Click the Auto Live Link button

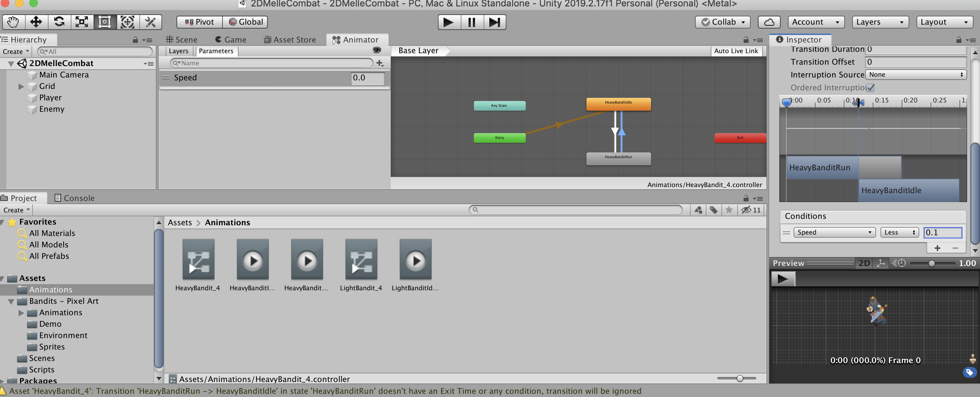[736, 51]
